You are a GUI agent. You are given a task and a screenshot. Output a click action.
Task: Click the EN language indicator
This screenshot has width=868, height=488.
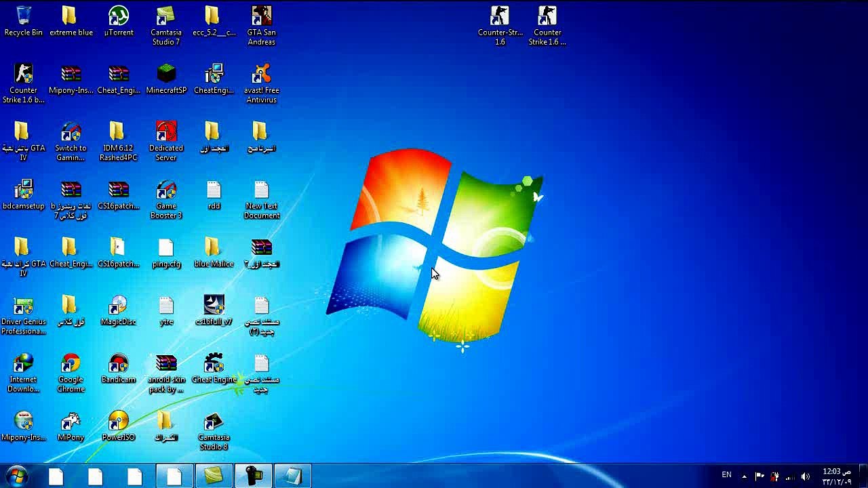[x=726, y=475]
